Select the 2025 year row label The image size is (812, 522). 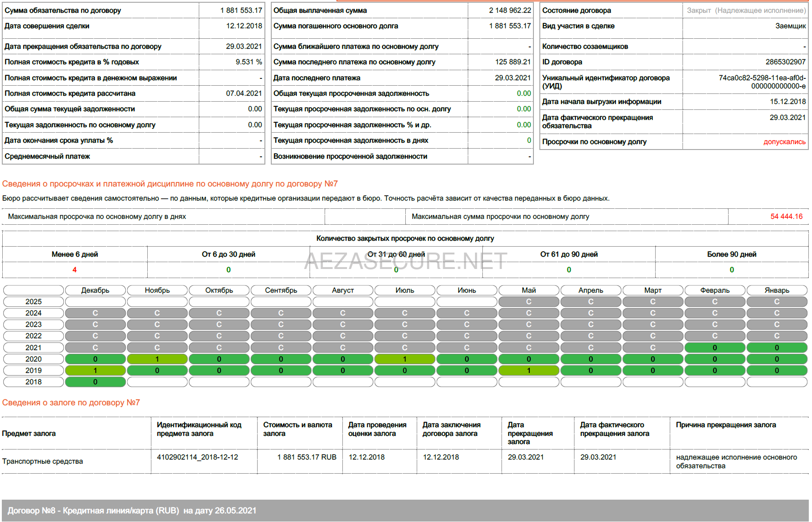coord(33,302)
